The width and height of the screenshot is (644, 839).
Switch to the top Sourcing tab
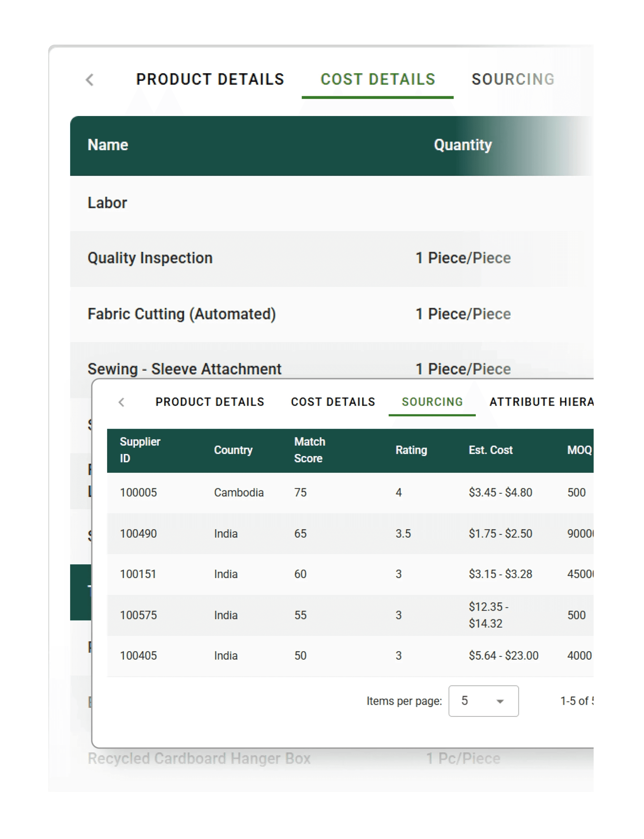pos(512,79)
